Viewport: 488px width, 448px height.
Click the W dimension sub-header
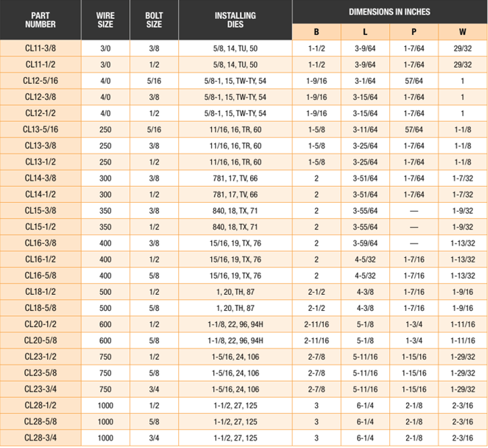tap(462, 32)
